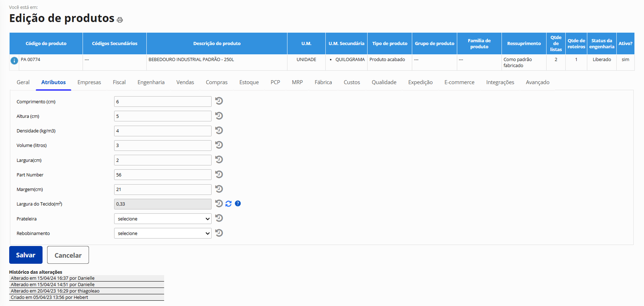The width and height of the screenshot is (644, 306).
Task: Focus the Volume (litros) input field
Action: (x=163, y=146)
